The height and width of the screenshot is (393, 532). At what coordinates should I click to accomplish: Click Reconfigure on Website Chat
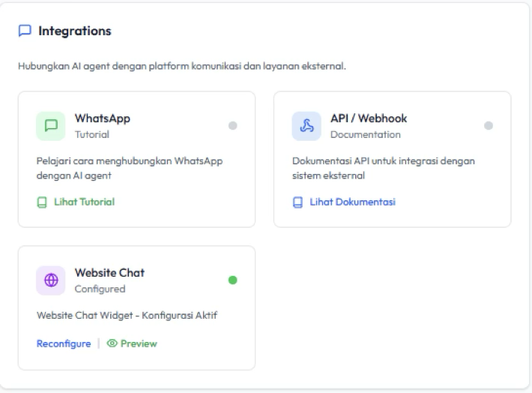[64, 343]
